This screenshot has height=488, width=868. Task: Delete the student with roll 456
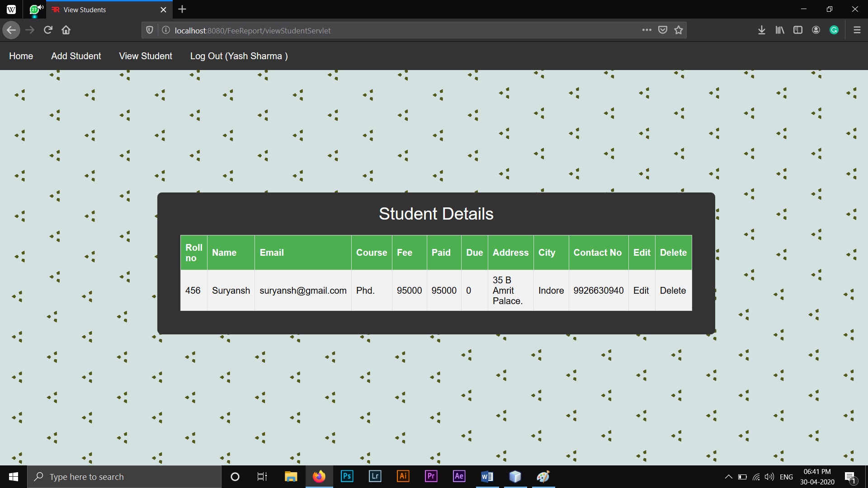[673, 291]
